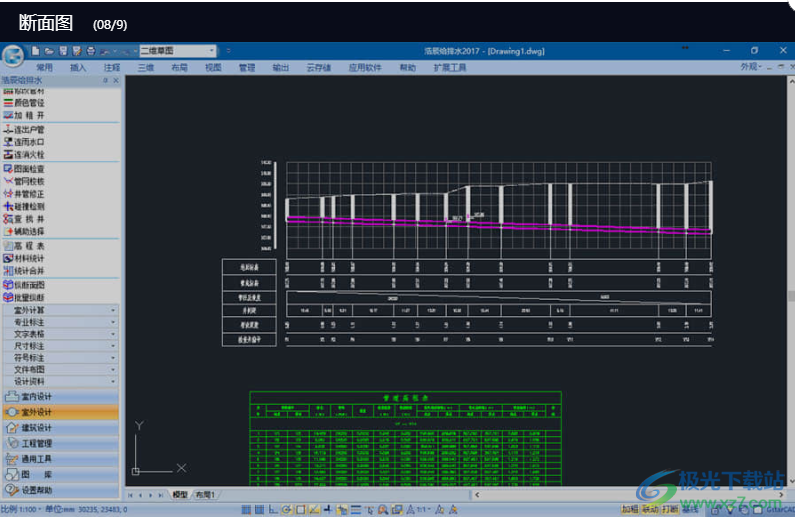Click the Print icon

pos(91,51)
